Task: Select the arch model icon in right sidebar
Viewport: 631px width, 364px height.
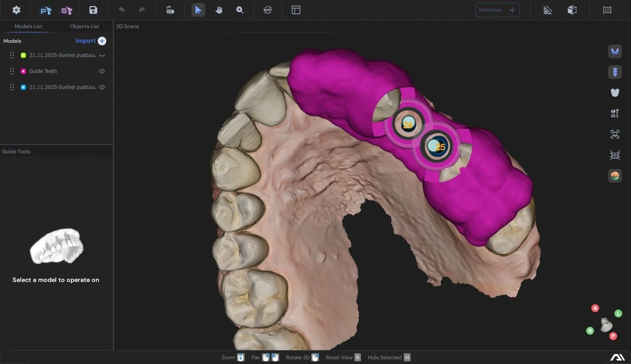Action: [615, 51]
